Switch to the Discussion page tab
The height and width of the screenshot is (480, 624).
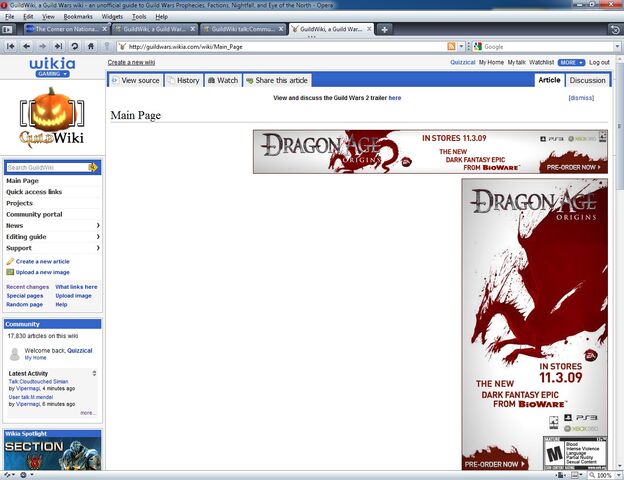587,80
